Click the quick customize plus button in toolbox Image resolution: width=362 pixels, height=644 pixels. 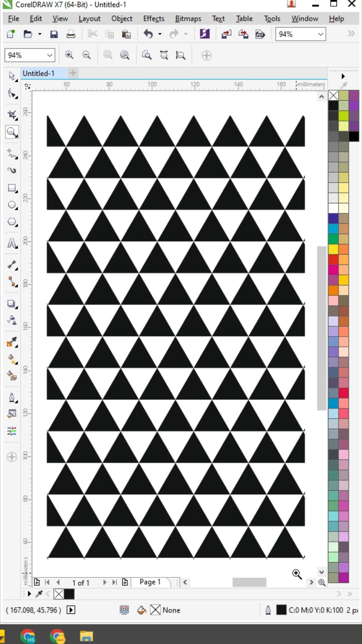[x=12, y=457]
